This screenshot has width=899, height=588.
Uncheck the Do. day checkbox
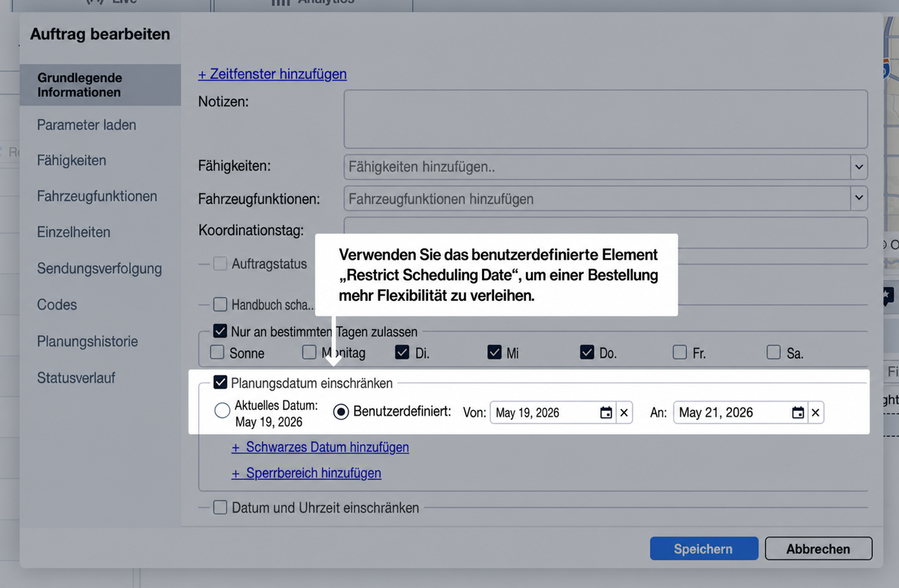[587, 353]
